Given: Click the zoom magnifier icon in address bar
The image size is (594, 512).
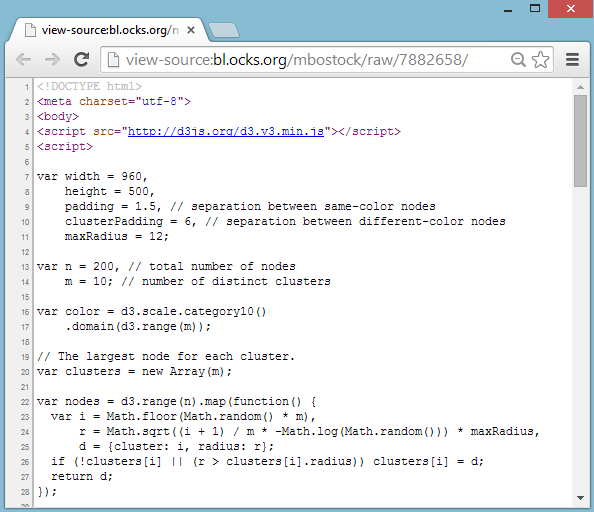Looking at the screenshot, I should point(518,59).
